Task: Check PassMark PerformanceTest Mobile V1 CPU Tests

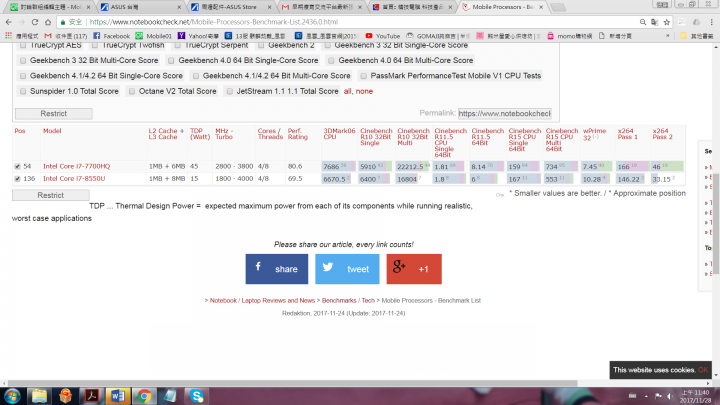Action: point(364,76)
